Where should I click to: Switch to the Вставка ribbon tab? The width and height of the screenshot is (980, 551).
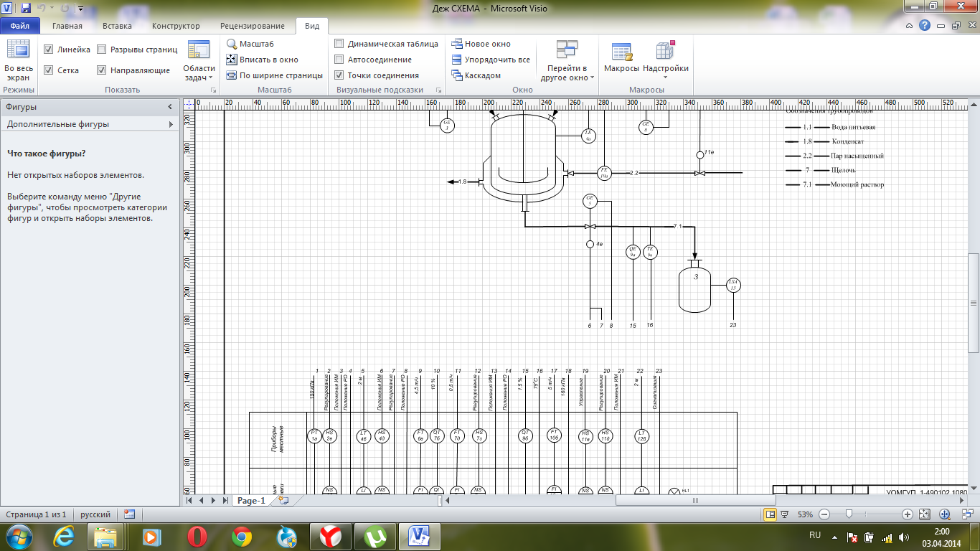(x=117, y=26)
